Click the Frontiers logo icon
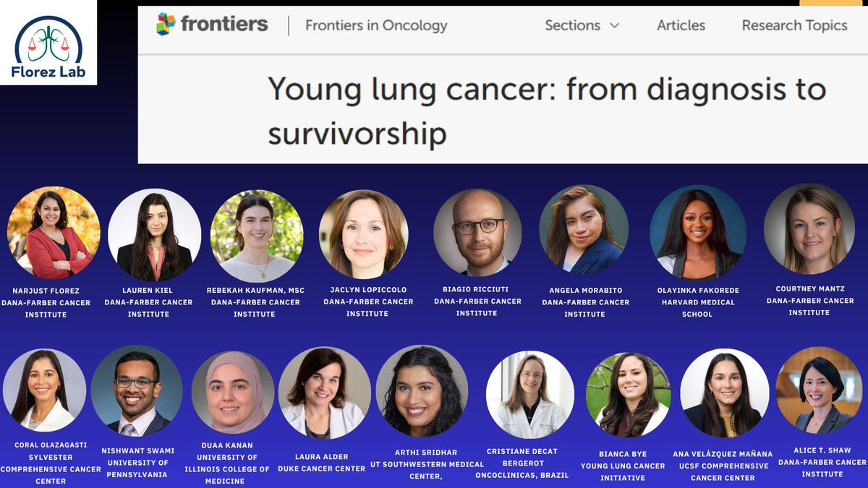 click(166, 24)
